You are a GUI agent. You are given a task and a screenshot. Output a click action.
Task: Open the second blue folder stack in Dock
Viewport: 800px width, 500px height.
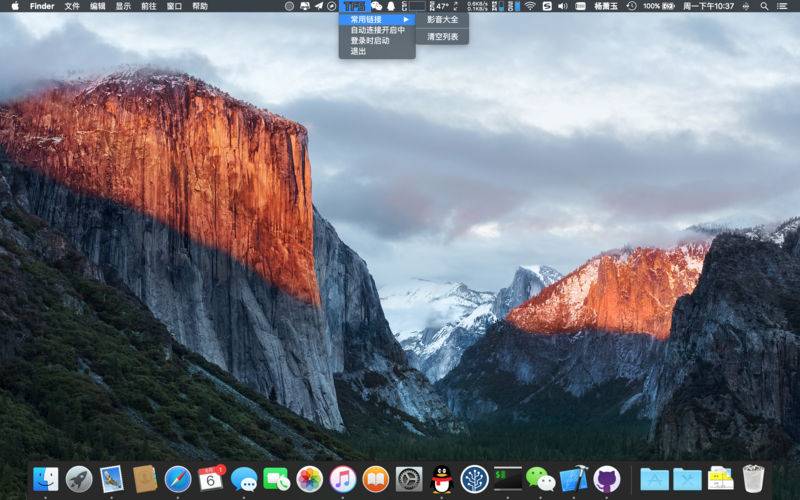point(687,480)
